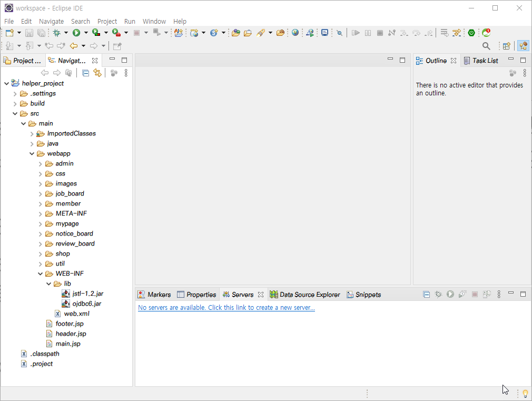Click the Launch Web Service Explorer icon
532x401 pixels.
(x=310, y=33)
